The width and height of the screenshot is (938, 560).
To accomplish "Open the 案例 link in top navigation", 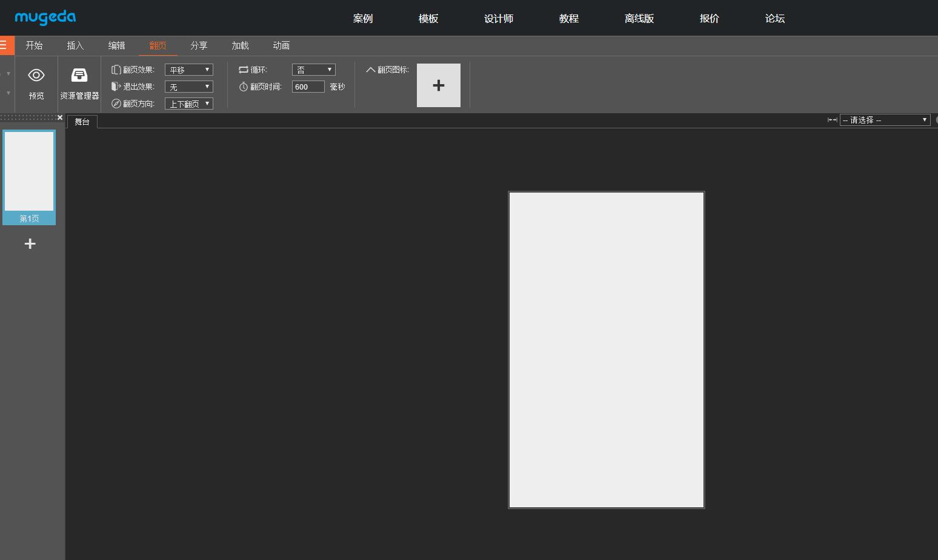I will coord(363,18).
